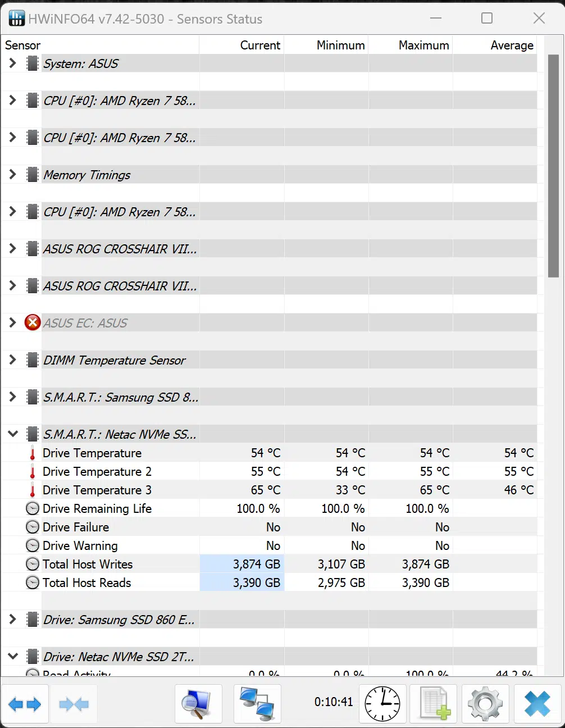This screenshot has height=728, width=565.
Task: Click the red error icon beside ASUS EC
Action: click(x=33, y=323)
